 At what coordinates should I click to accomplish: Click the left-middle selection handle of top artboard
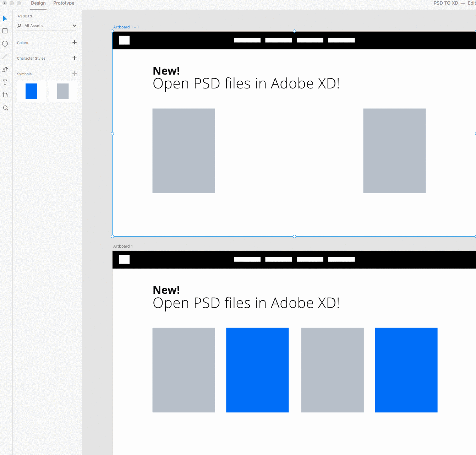coord(113,134)
